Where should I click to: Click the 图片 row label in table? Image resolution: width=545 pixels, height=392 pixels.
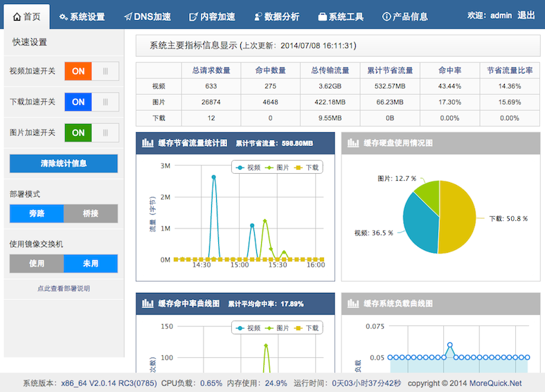tap(159, 103)
